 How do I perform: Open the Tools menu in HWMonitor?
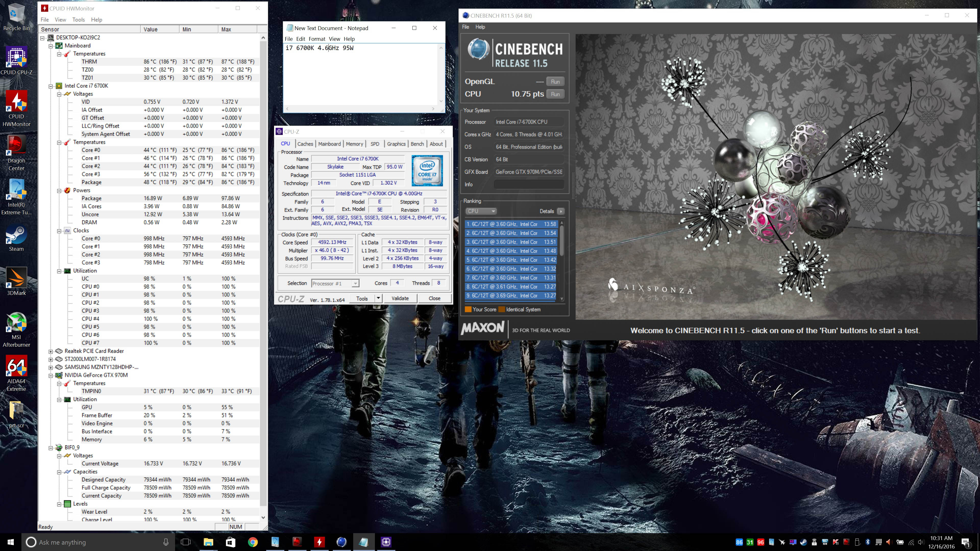pyautogui.click(x=78, y=20)
